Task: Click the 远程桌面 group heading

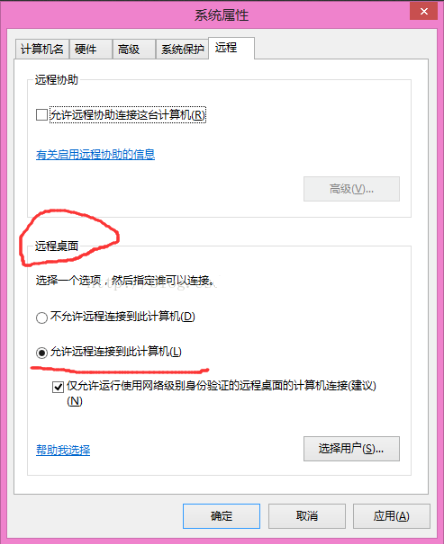Action: [57, 246]
